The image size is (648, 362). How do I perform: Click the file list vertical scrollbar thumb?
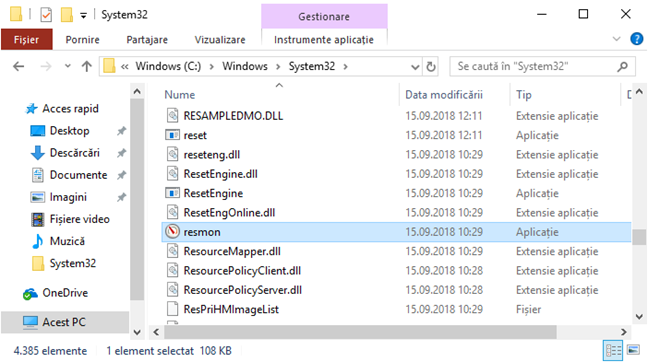tap(639, 237)
